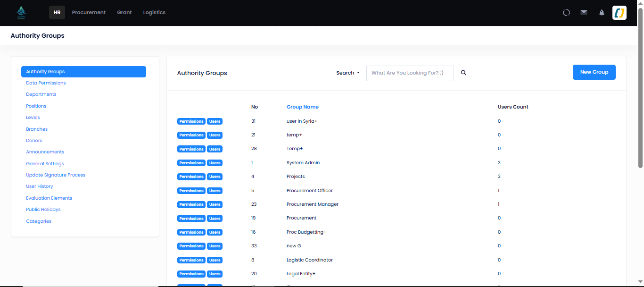The width and height of the screenshot is (644, 287).
Task: Click the loading spinner icon in header
Action: [566, 13]
